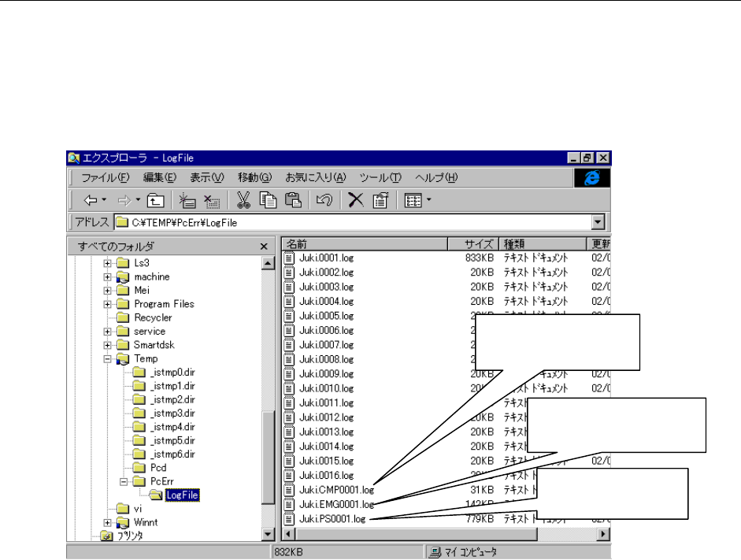This screenshot has height=560, width=741.
Task: Click folder tree scroll down arrow
Action: 268,535
